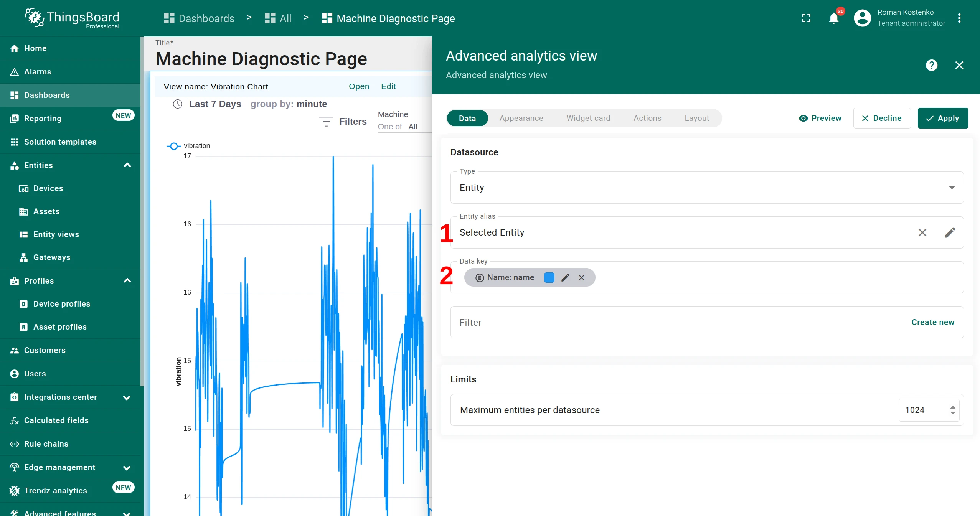
Task: Go to Dashboards breadcrumb
Action: (199, 18)
